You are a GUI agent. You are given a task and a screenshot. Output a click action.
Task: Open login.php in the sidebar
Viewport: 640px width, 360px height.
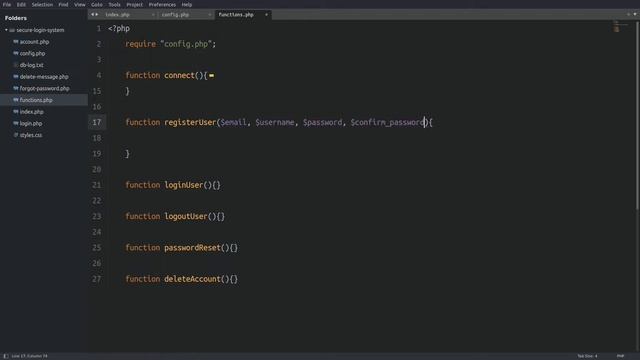[x=31, y=123]
